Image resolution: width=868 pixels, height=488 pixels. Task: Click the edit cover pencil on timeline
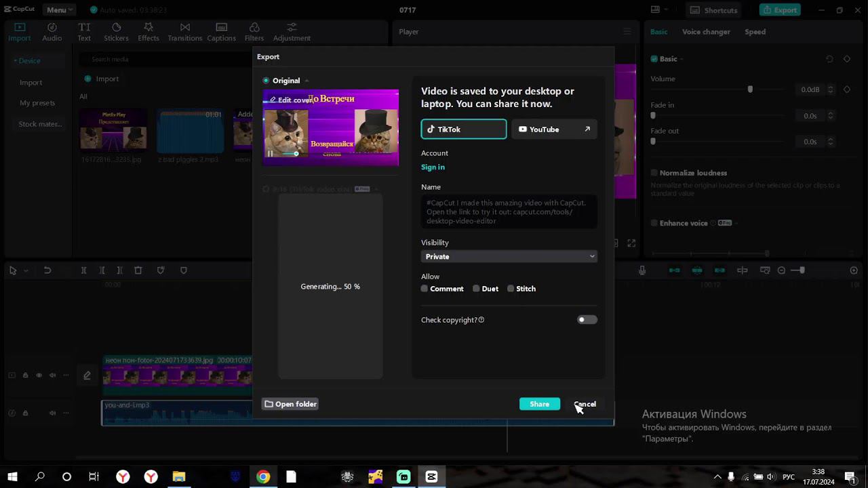coord(87,375)
